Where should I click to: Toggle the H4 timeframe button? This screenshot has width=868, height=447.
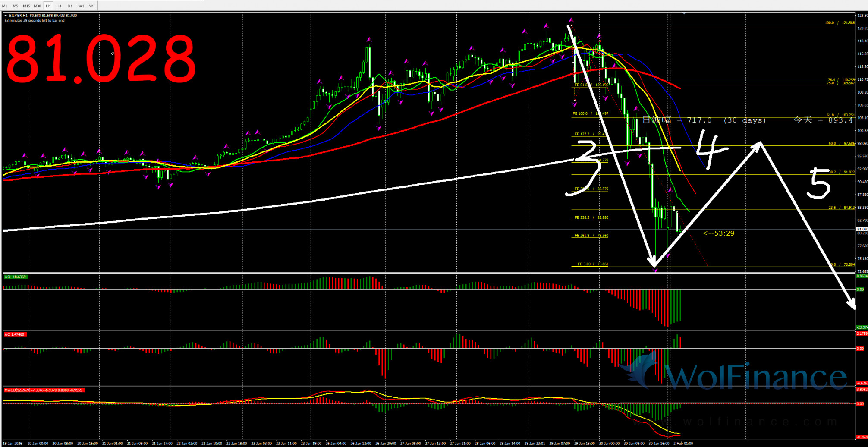59,6
